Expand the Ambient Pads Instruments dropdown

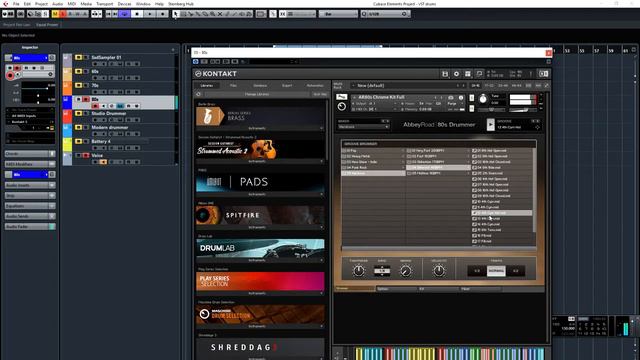pos(260,194)
